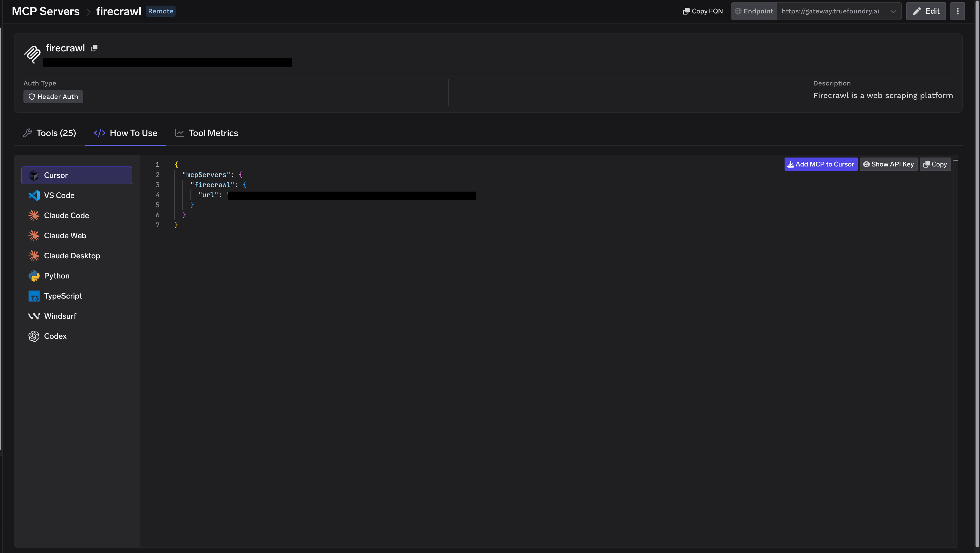The height and width of the screenshot is (553, 980).
Task: Click the VS Code logo icon
Action: [34, 195]
